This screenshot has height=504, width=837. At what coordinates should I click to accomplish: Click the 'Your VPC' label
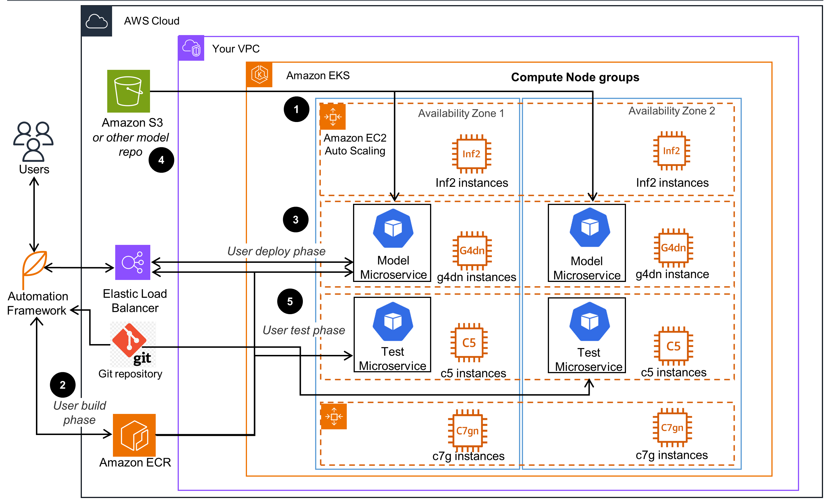pyautogui.click(x=236, y=48)
